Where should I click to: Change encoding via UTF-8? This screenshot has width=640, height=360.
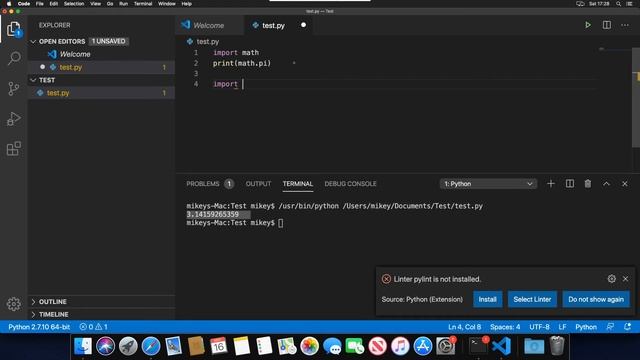539,327
